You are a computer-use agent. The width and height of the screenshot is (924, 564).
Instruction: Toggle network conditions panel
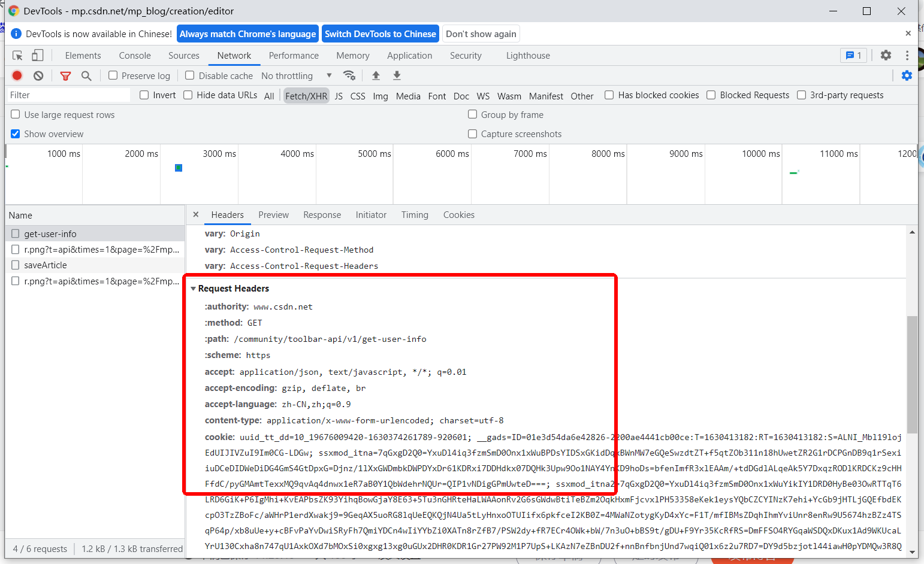coord(349,75)
